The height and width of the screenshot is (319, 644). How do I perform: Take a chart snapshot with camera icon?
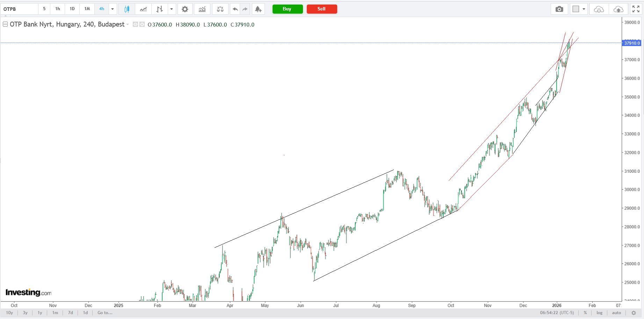[559, 9]
